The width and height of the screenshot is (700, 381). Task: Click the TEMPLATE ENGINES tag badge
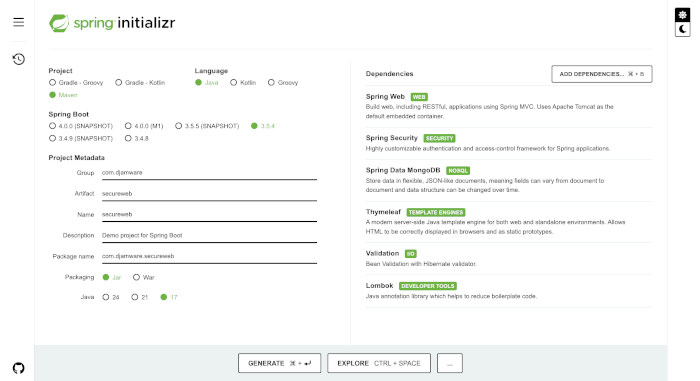coord(436,212)
